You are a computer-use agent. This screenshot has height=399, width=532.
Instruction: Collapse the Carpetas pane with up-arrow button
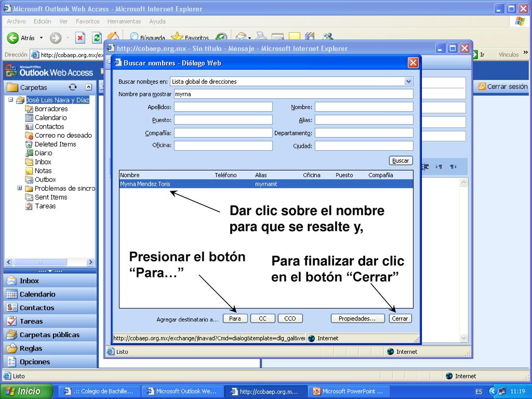pos(88,87)
